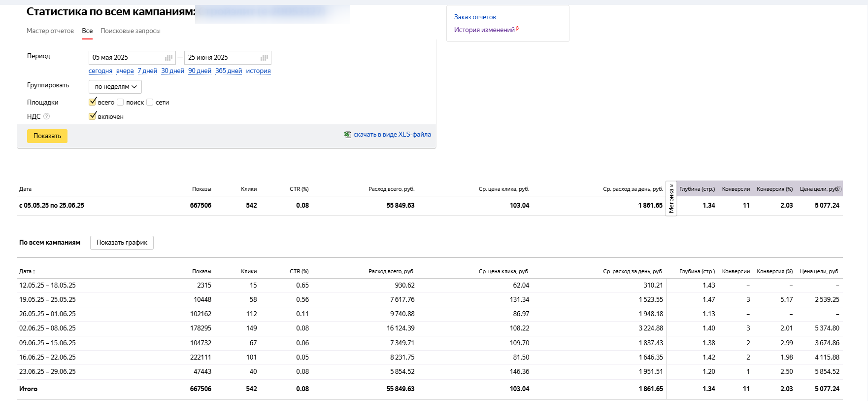Viewport: 868px width, 401px height.
Task: Sort lower table by Глубина (стр.) header
Action: 697,271
